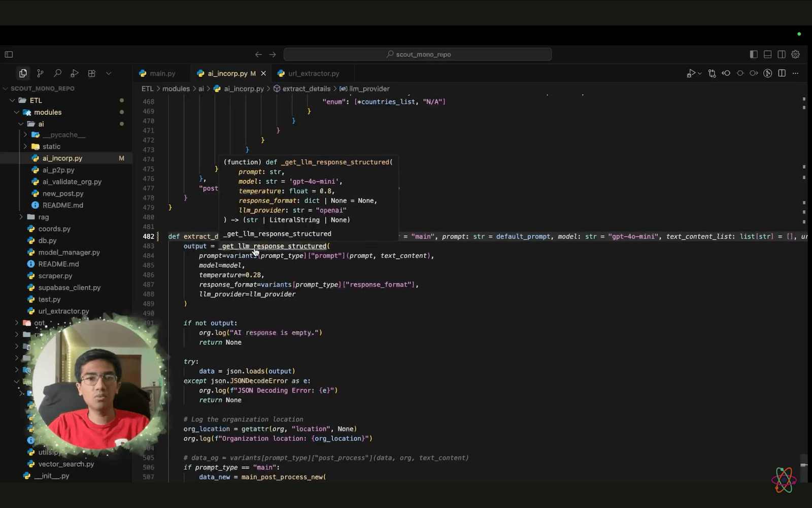Click modules in the breadcrumb trail
This screenshot has height=508, width=812.
(176, 88)
